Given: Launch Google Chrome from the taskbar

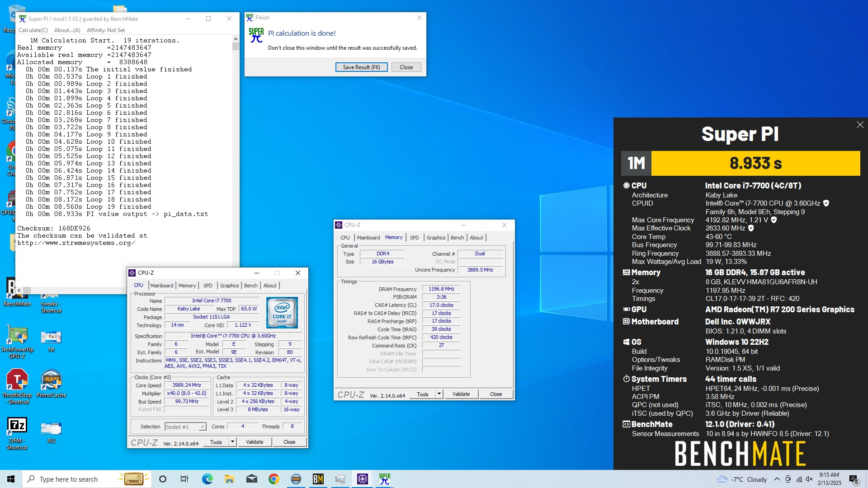Looking at the screenshot, I should 274,479.
